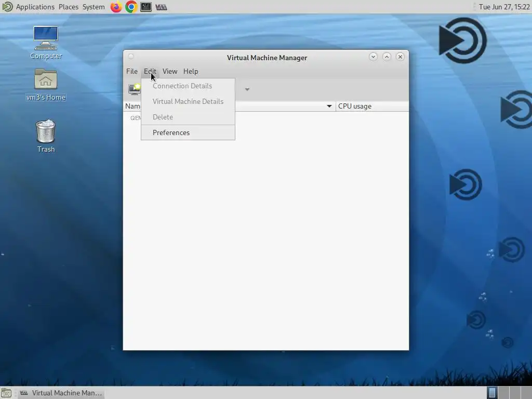The image size is (532, 399).
Task: Click the CPU usage column header
Action: coord(372,106)
